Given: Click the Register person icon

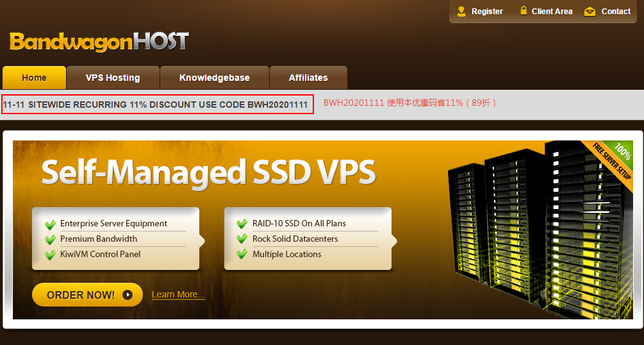Looking at the screenshot, I should pos(461,11).
